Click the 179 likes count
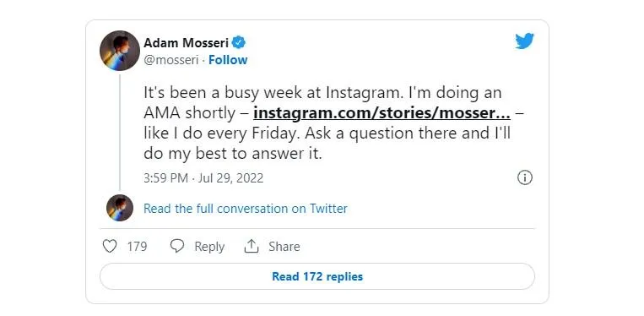This screenshot has width=644, height=316. [x=137, y=247]
